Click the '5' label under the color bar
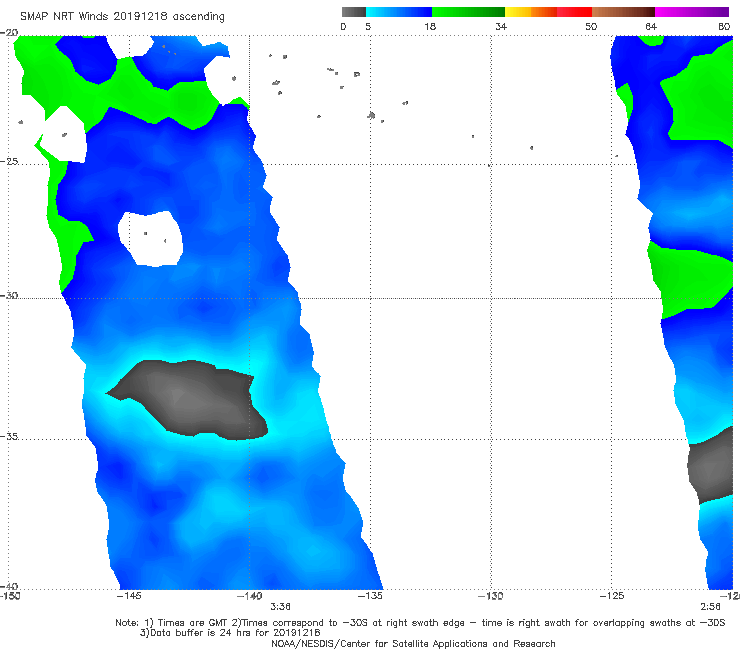The image size is (740, 650). tap(368, 26)
